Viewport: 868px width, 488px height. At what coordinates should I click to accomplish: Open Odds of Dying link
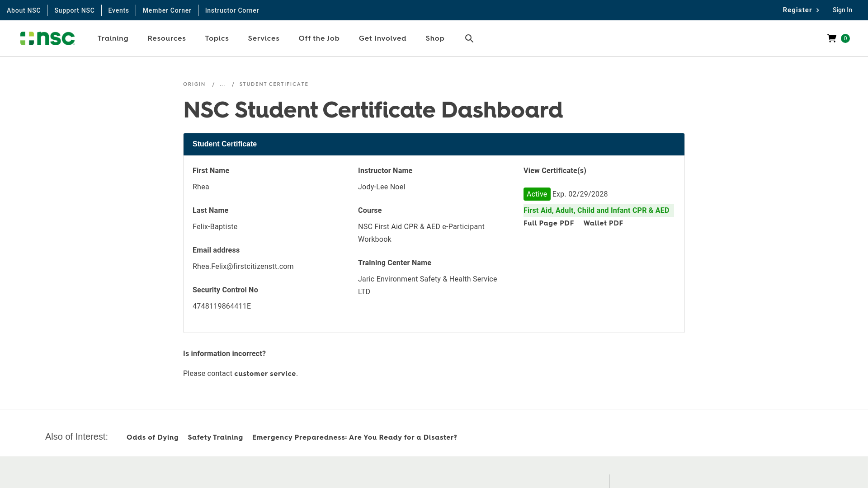click(x=152, y=437)
